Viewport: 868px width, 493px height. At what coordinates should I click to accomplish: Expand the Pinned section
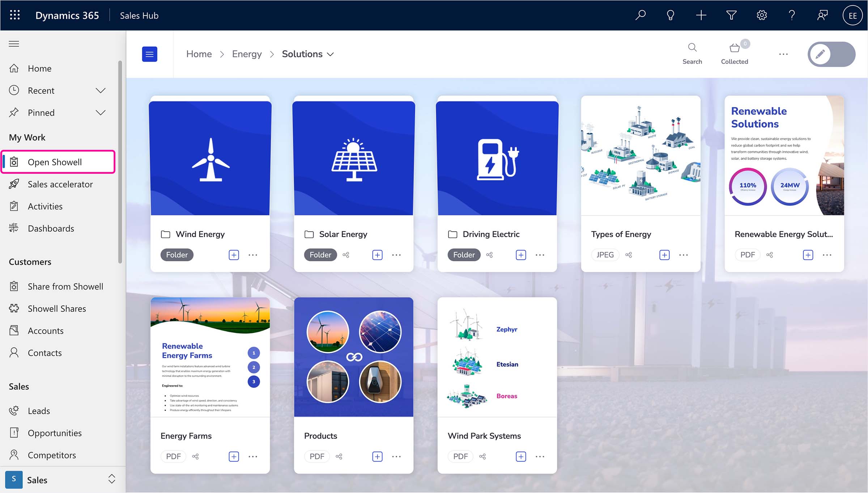pos(101,112)
